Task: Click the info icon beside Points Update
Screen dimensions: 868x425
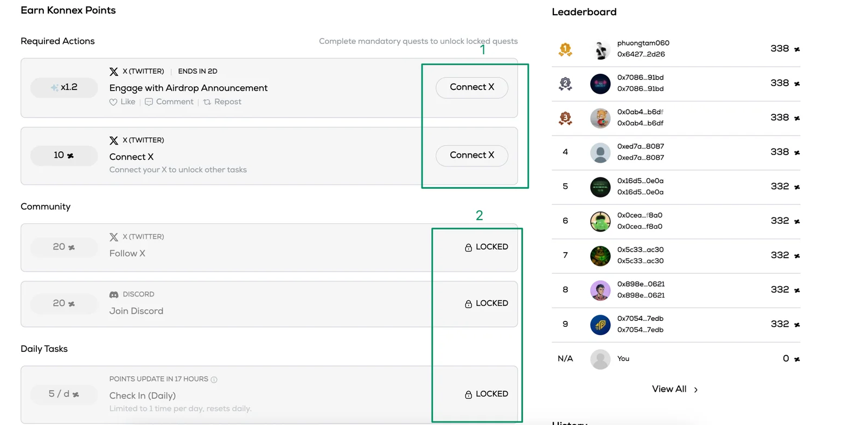Action: [x=214, y=379]
